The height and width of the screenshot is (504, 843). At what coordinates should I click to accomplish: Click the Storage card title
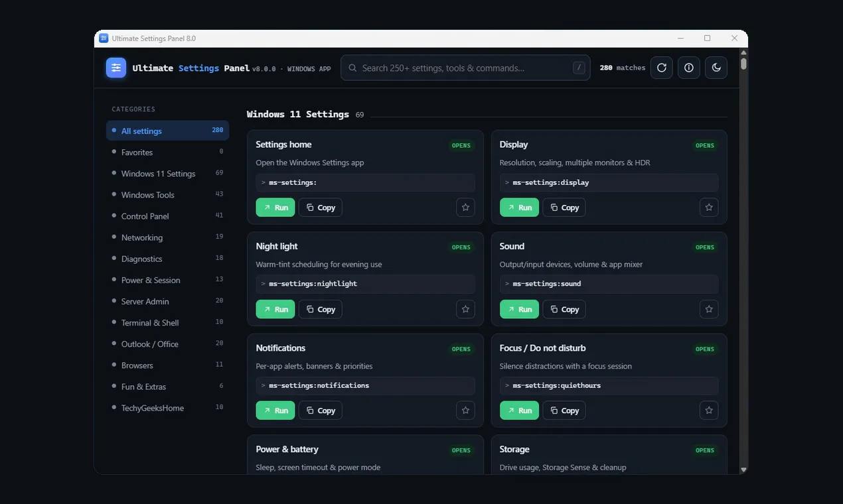[514, 449]
